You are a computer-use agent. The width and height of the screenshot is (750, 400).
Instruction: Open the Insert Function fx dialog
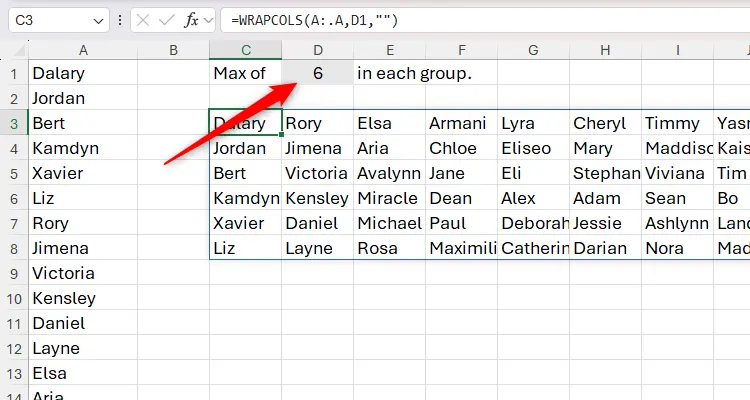point(192,20)
